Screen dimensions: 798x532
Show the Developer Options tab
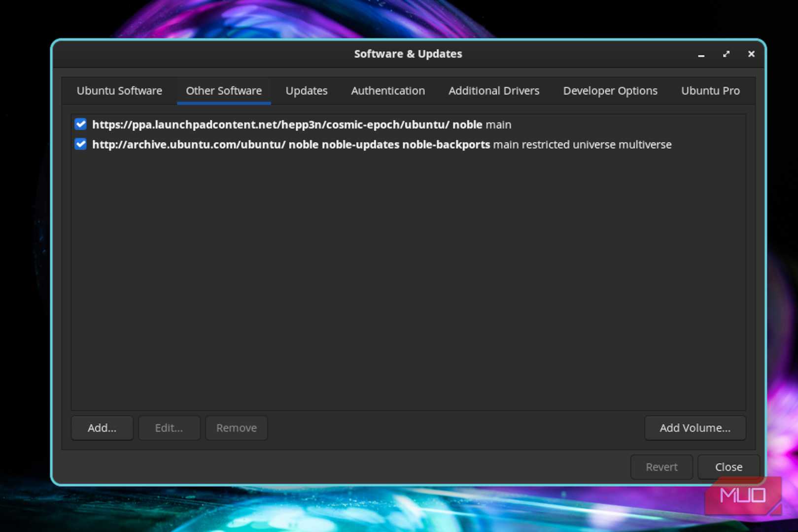pos(610,91)
